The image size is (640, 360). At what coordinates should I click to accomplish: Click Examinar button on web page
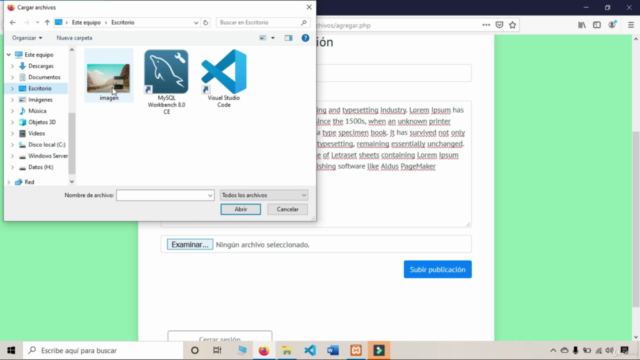(x=190, y=244)
